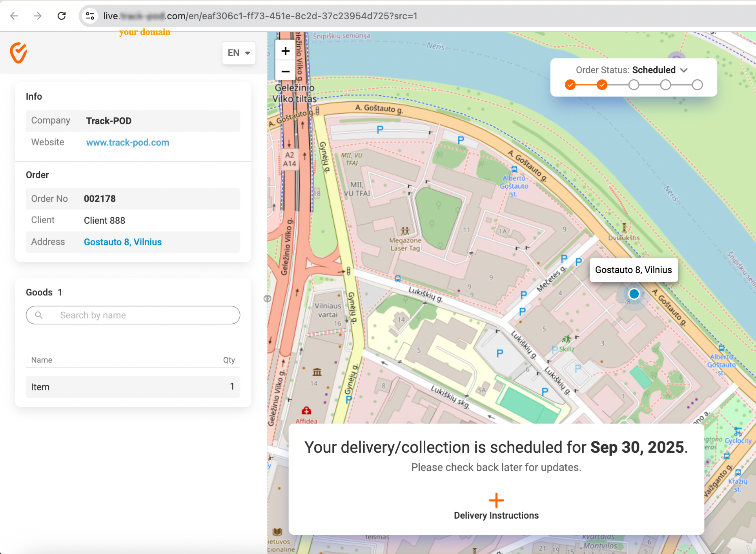Open site information icon in address bar
This screenshot has width=756, height=554.
pyautogui.click(x=90, y=16)
